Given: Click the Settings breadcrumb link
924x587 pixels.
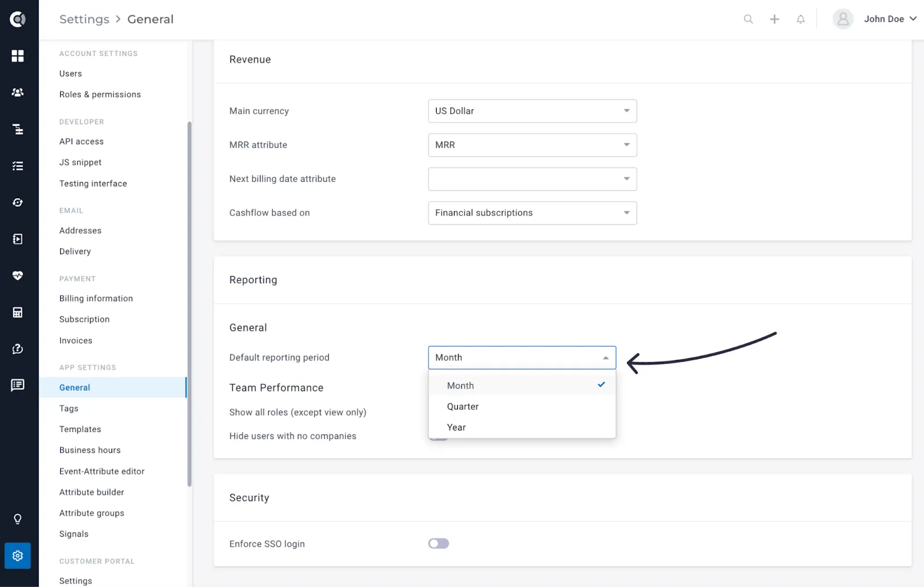Looking at the screenshot, I should 84,19.
